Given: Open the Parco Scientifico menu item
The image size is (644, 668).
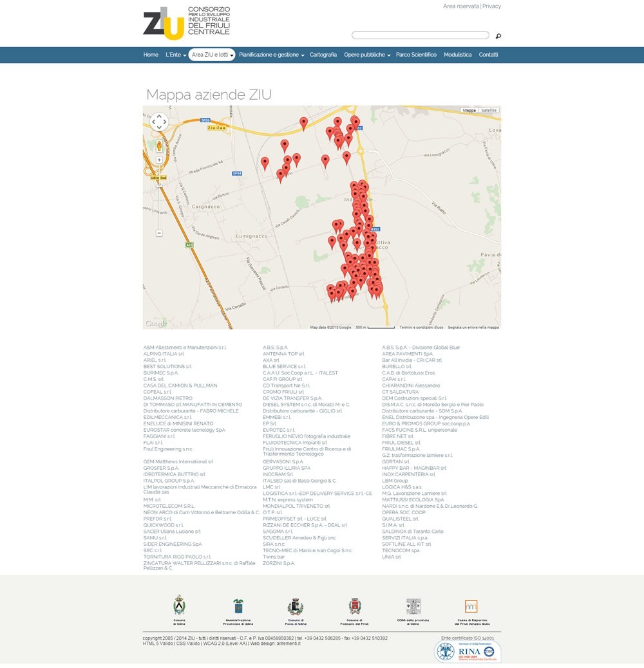Looking at the screenshot, I should coord(416,55).
